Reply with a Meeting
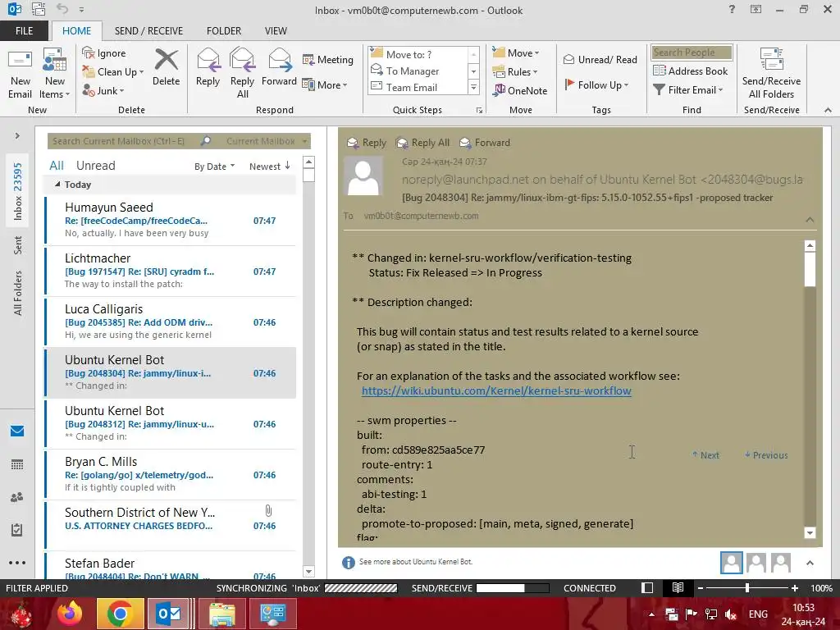The width and height of the screenshot is (840, 630). click(x=328, y=59)
